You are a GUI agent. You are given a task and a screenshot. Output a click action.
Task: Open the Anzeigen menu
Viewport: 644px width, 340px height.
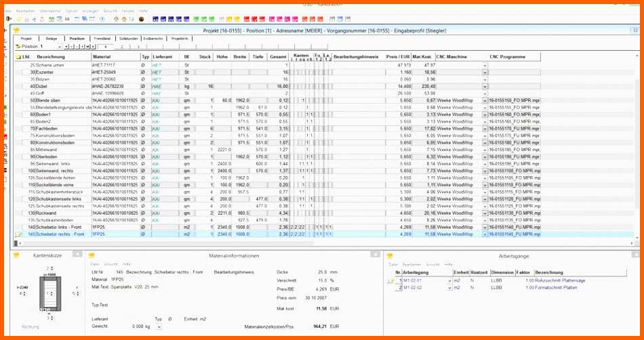(89, 12)
